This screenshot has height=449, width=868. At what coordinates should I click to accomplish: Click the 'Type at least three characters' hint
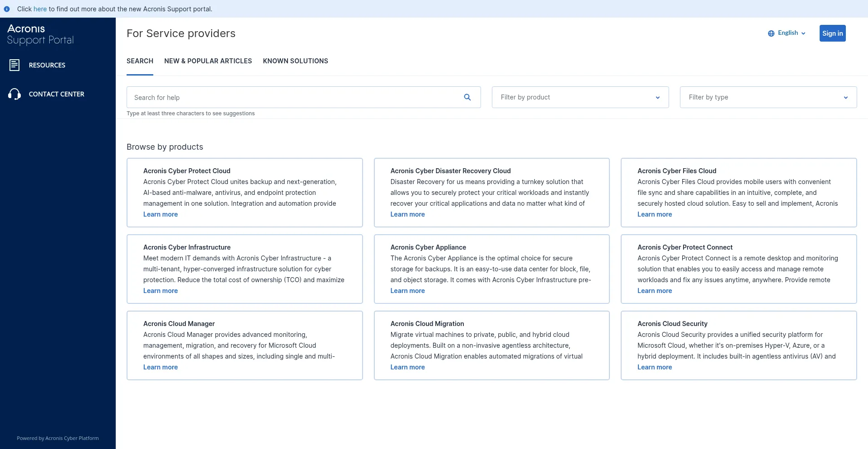191,113
